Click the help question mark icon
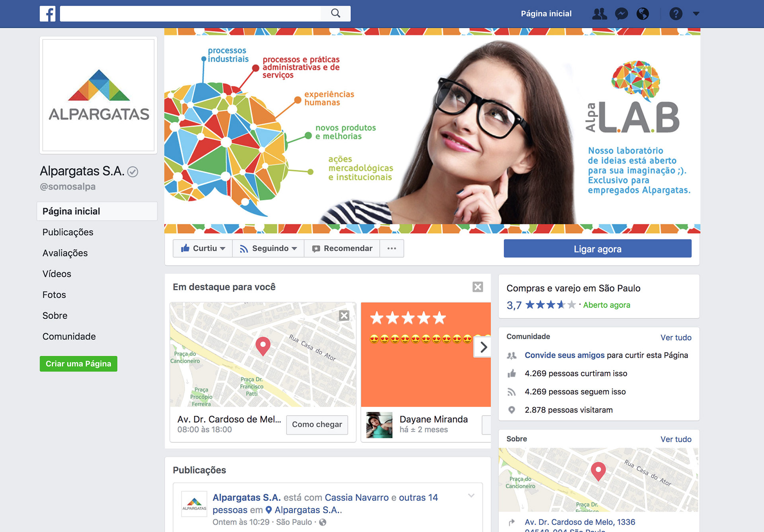 click(676, 14)
